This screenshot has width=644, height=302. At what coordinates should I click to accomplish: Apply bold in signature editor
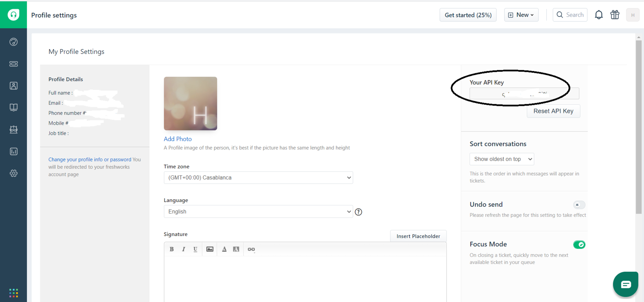click(172, 249)
